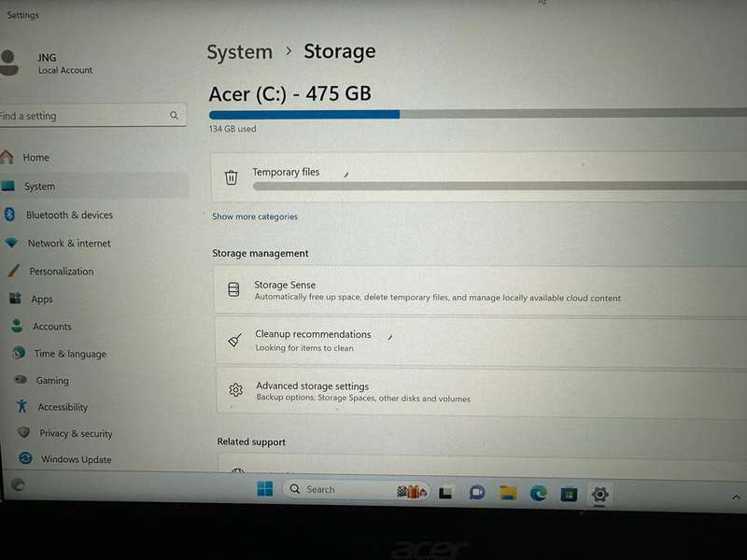This screenshot has height=560, width=747.
Task: Open Cleanup recommendations
Action: [481, 341]
